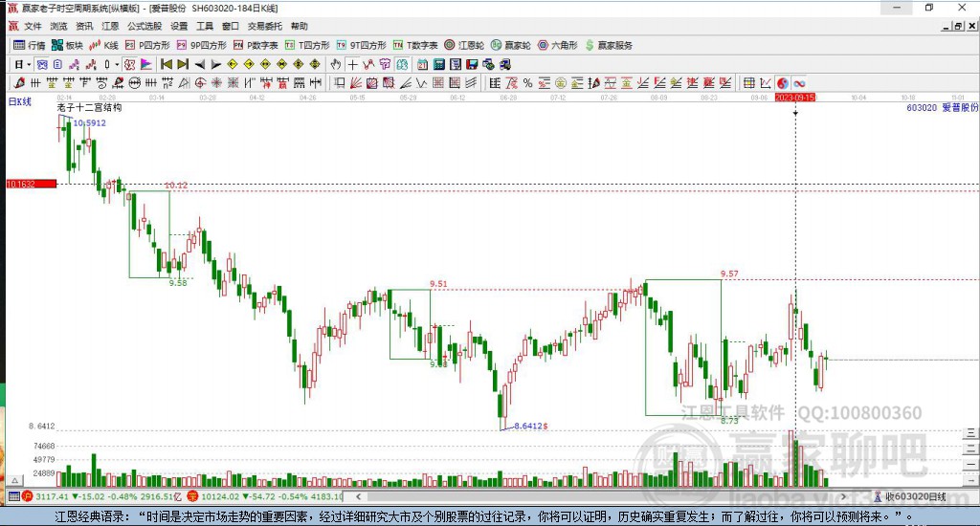Jump to first bar with skip-to-start icon
The width and height of the screenshot is (980, 526).
click(167, 64)
